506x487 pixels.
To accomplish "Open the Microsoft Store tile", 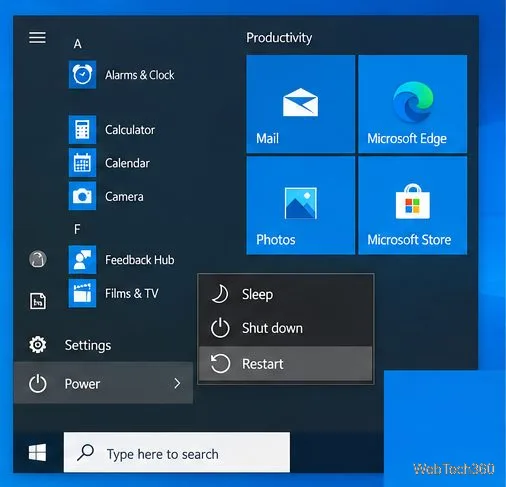I will (413, 206).
